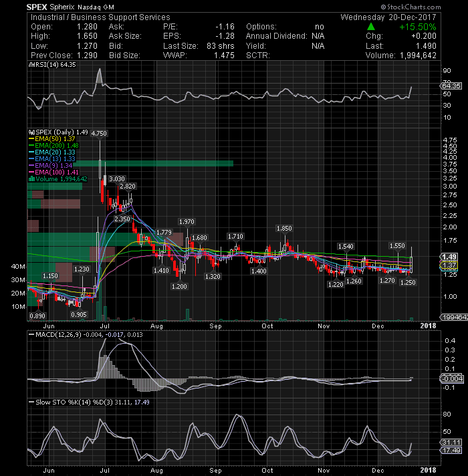Click the VWAP 1.475 value
This screenshot has height=476, width=468.
tap(224, 55)
